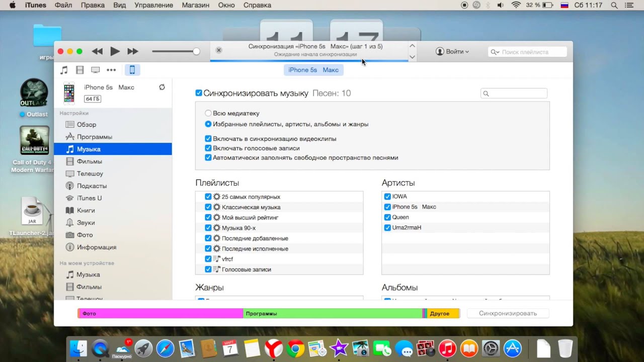Toggle Включать в синхронизацию видеоклипы
Screen dimensions: 644x362
pyautogui.click(x=208, y=139)
